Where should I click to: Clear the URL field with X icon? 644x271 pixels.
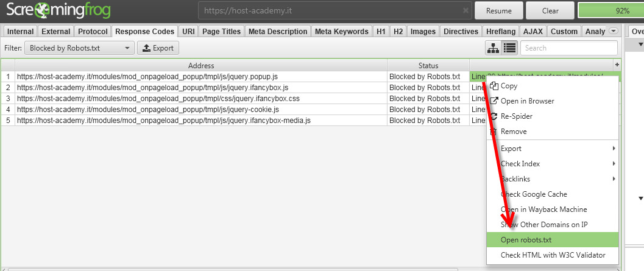465,11
